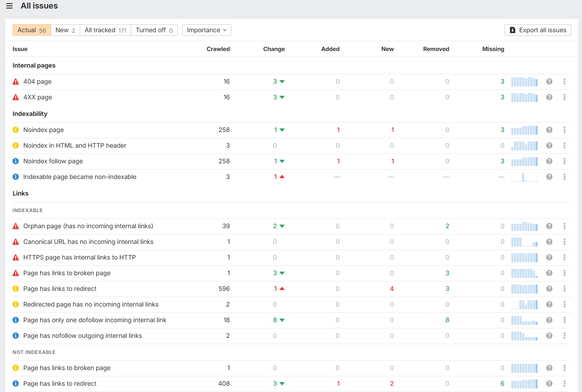This screenshot has height=392, width=582.
Task: Open more options for Page has links to redirect 596 row
Action: pyautogui.click(x=565, y=289)
